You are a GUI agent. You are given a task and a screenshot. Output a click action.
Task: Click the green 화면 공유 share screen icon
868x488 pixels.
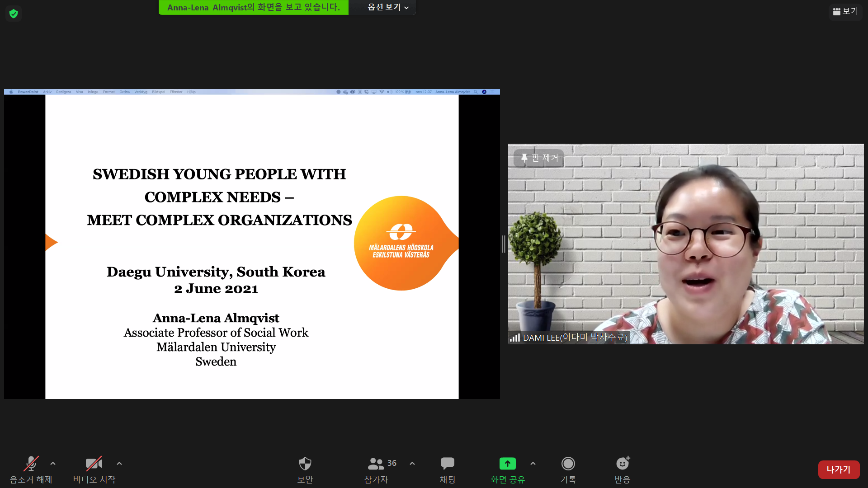coord(507,464)
